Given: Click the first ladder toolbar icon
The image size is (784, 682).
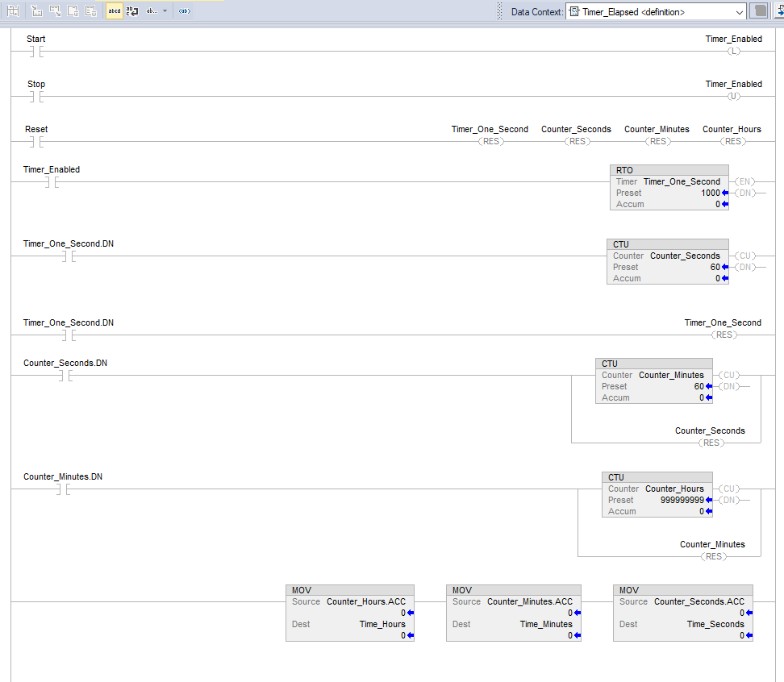Looking at the screenshot, I should point(15,11).
